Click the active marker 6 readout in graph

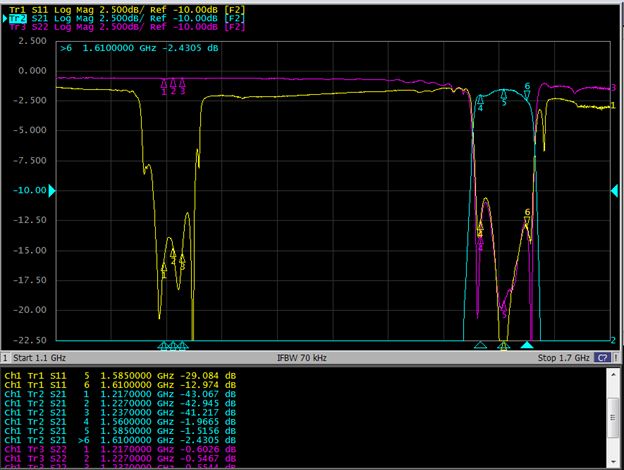139,48
